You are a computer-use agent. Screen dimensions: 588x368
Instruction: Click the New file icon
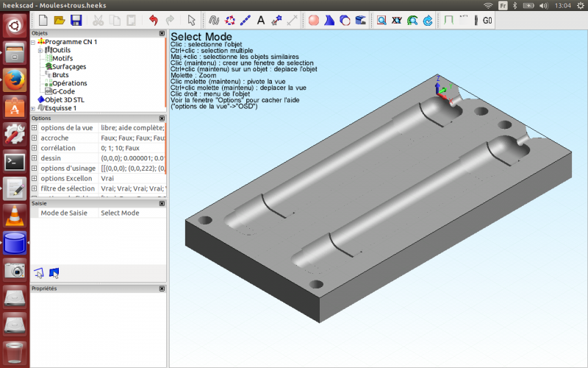(x=43, y=21)
